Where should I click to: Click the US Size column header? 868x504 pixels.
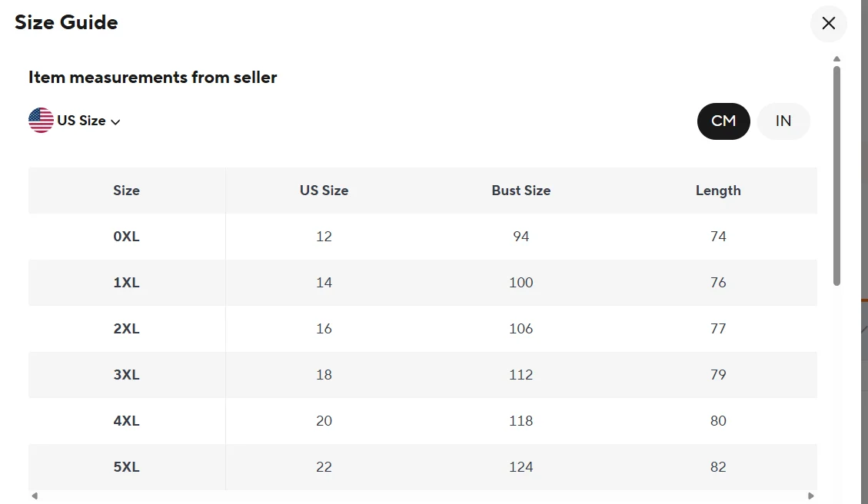pyautogui.click(x=324, y=191)
